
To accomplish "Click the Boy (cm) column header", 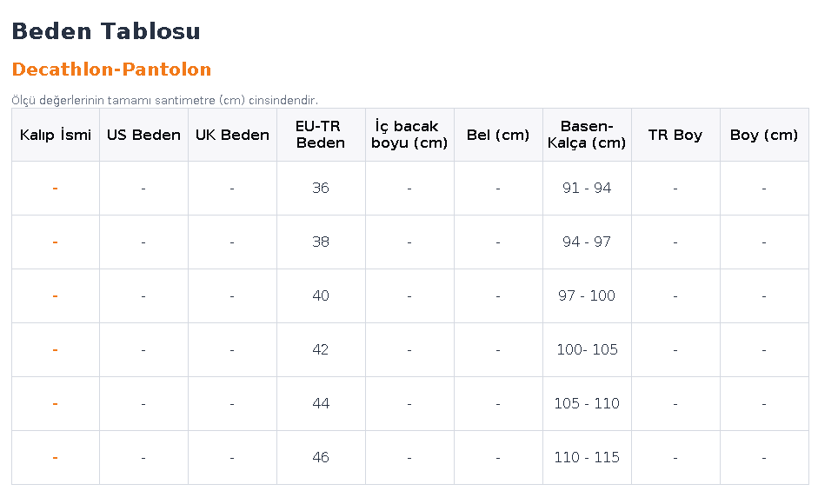I will (764, 135).
